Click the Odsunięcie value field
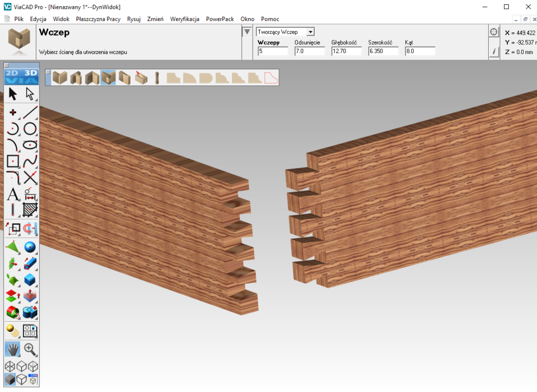The height and width of the screenshot is (392, 537). tap(309, 51)
